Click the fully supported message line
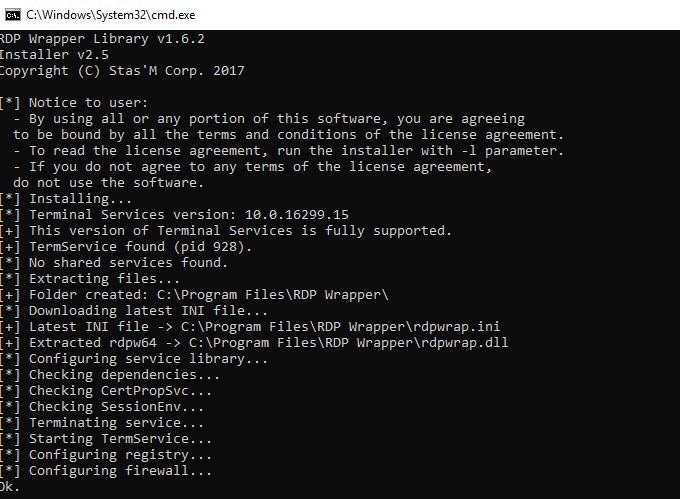 (x=226, y=230)
